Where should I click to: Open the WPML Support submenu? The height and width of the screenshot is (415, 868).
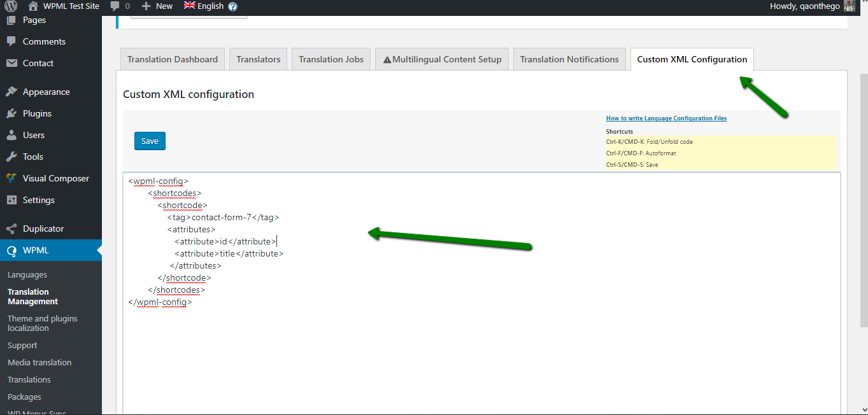(22, 346)
